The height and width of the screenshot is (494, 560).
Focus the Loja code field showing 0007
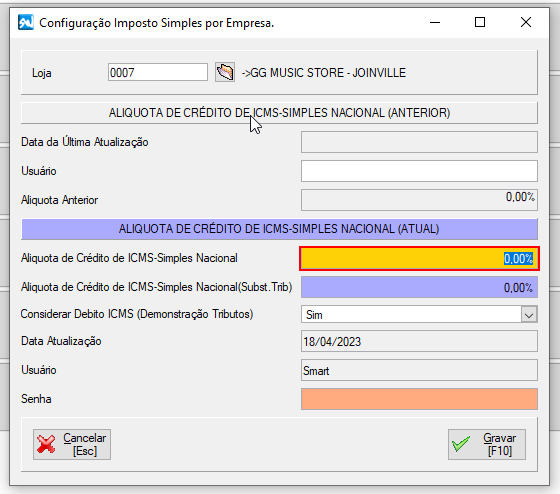(158, 73)
